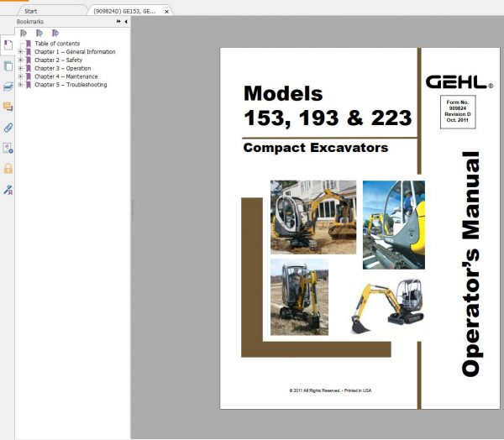Open the Security padlock icon
The width and height of the screenshot is (504, 440).
pyautogui.click(x=8, y=169)
